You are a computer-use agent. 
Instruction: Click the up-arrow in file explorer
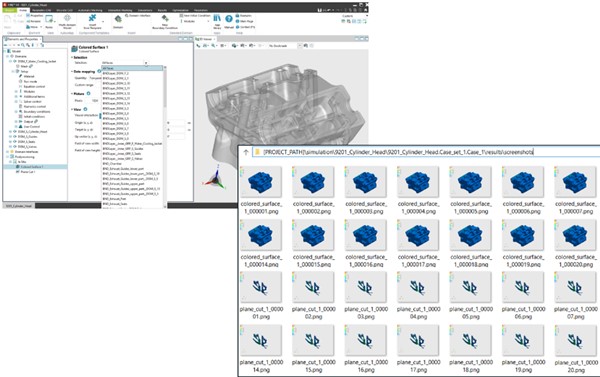246,152
